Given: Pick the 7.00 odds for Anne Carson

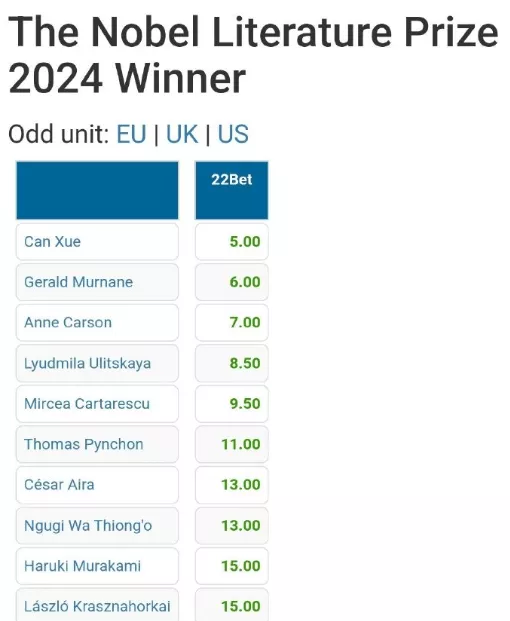Looking at the screenshot, I should click(232, 322).
